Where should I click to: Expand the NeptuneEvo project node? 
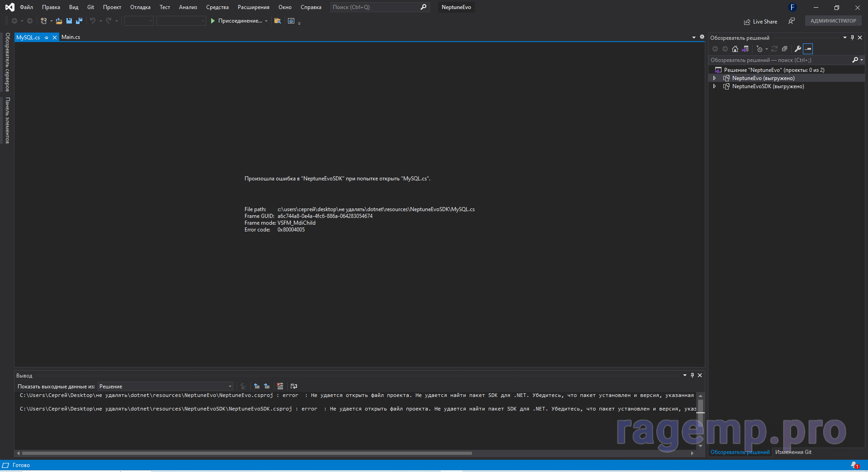pyautogui.click(x=714, y=78)
